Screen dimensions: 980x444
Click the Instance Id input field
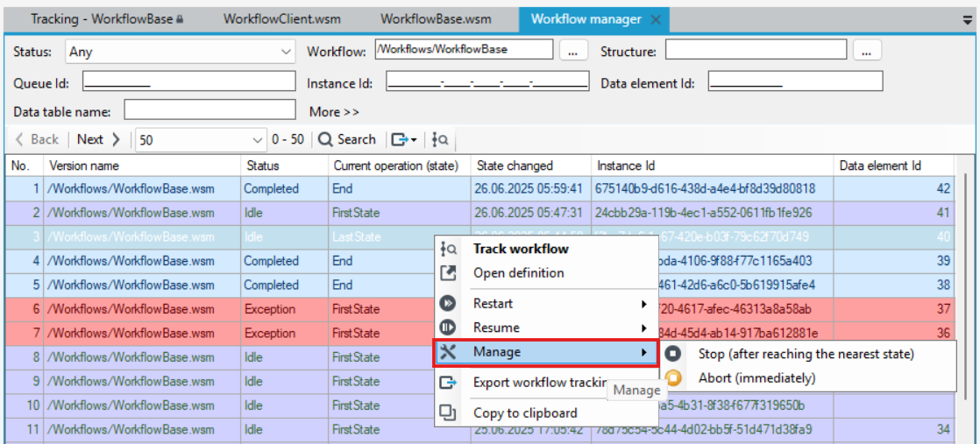click(487, 81)
